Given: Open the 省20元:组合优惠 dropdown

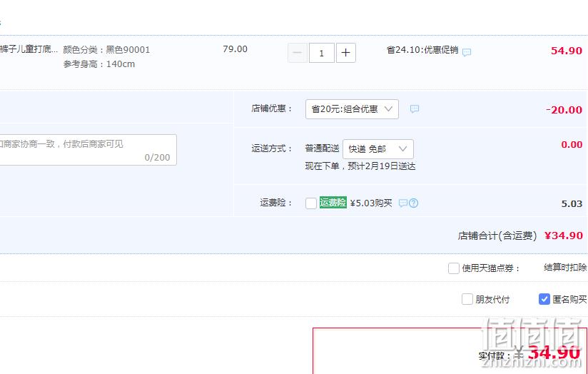Looking at the screenshot, I should click(352, 109).
